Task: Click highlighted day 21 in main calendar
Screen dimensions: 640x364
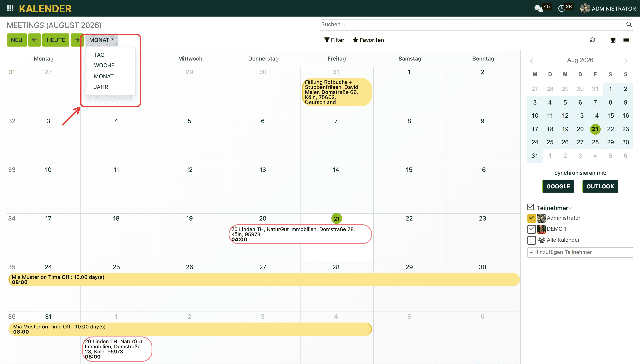Action: point(337,218)
